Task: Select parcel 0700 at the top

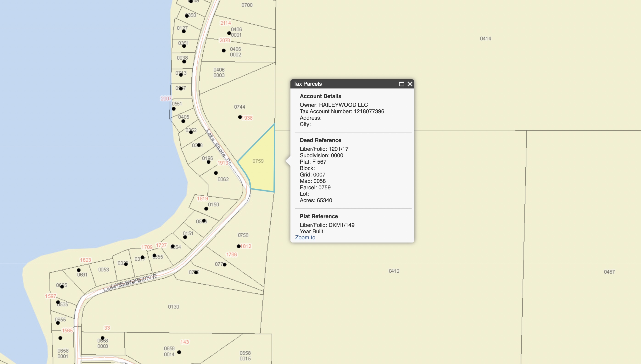Action: tap(247, 5)
